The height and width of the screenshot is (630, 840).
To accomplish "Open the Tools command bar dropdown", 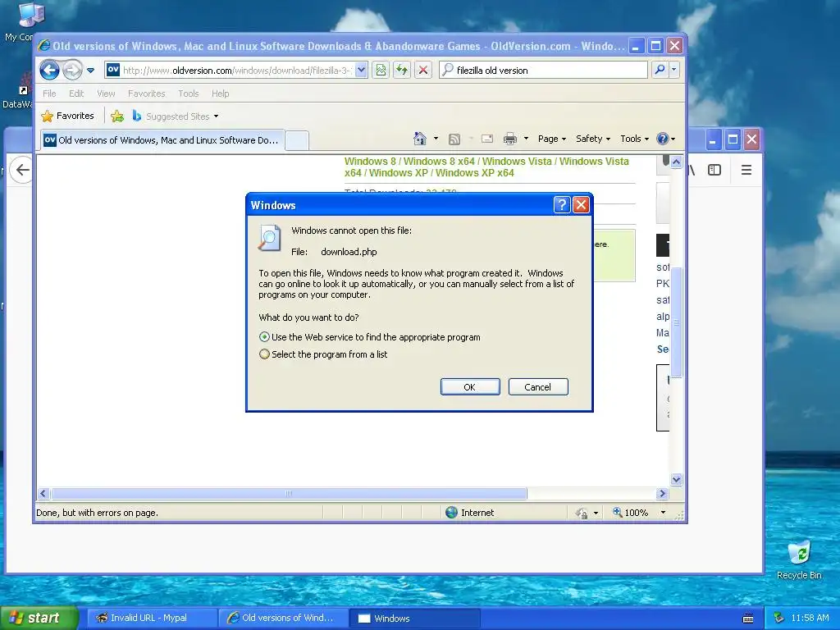I will click(x=634, y=139).
